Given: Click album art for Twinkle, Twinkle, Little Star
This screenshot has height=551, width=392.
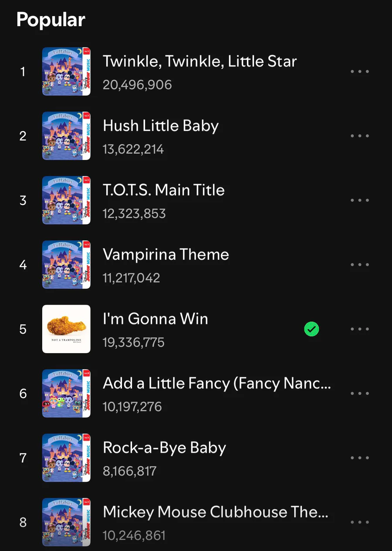Looking at the screenshot, I should point(66,71).
